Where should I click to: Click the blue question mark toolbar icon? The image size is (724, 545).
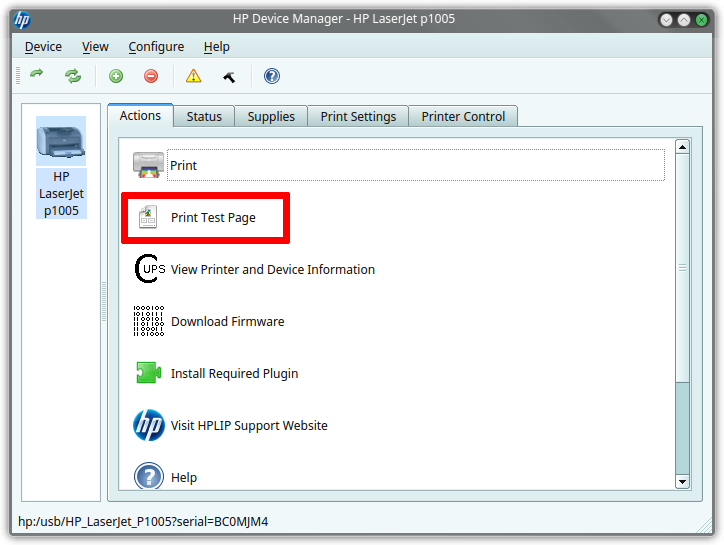pos(272,76)
